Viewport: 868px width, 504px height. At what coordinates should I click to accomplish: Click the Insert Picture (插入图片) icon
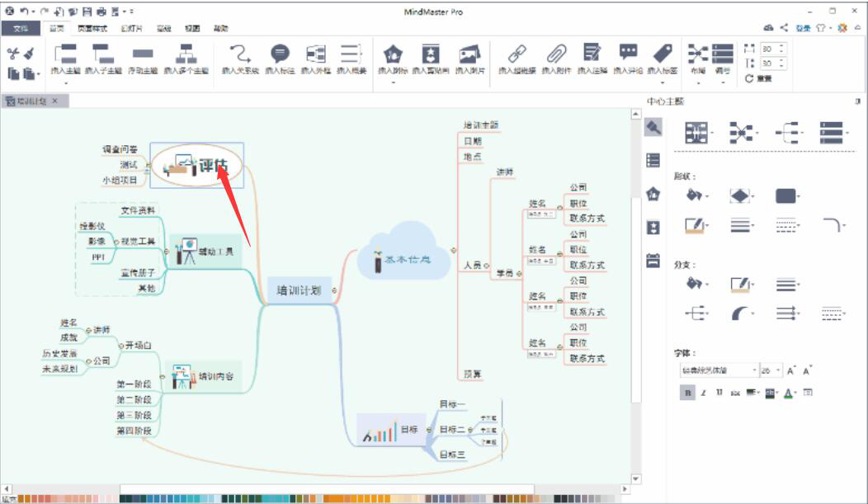point(470,54)
